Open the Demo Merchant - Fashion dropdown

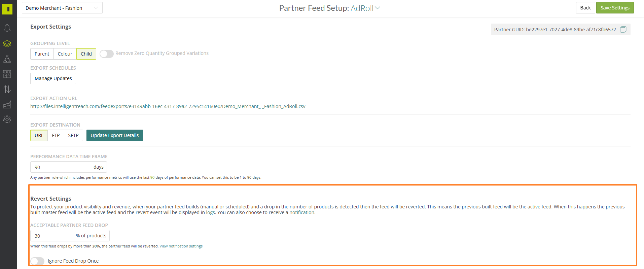[x=62, y=8]
